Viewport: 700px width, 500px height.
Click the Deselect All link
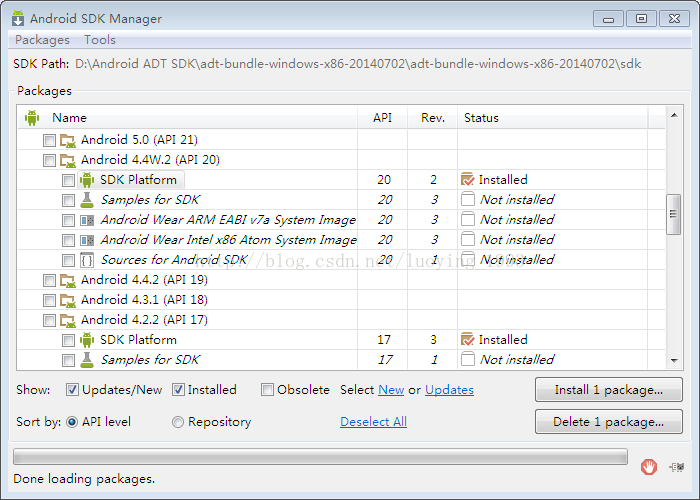[373, 422]
